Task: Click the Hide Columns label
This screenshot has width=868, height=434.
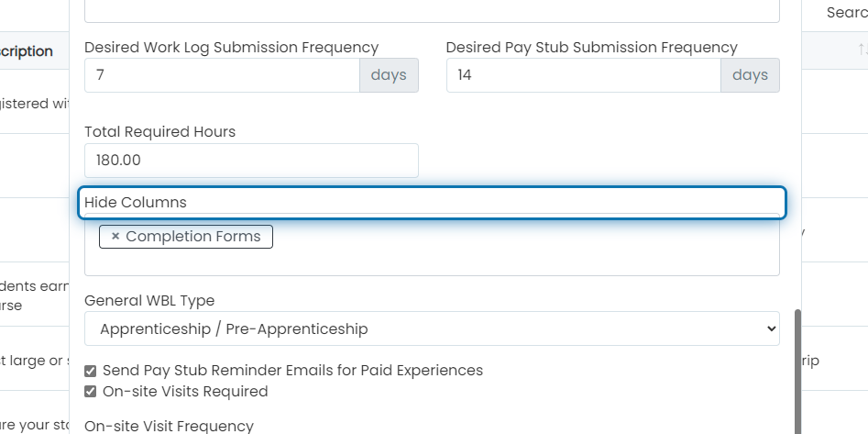Action: pyautogui.click(x=135, y=202)
